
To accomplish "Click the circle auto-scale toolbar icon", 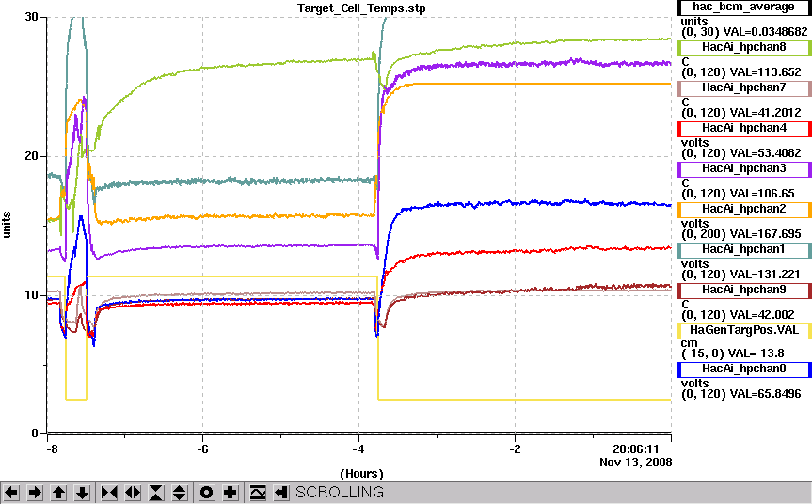I will [x=207, y=492].
